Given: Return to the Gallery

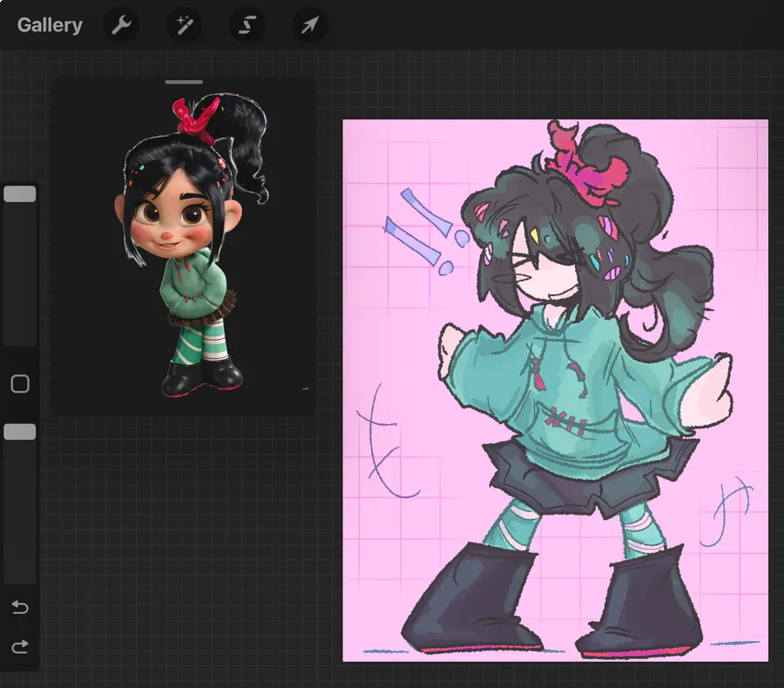Looking at the screenshot, I should [x=50, y=25].
